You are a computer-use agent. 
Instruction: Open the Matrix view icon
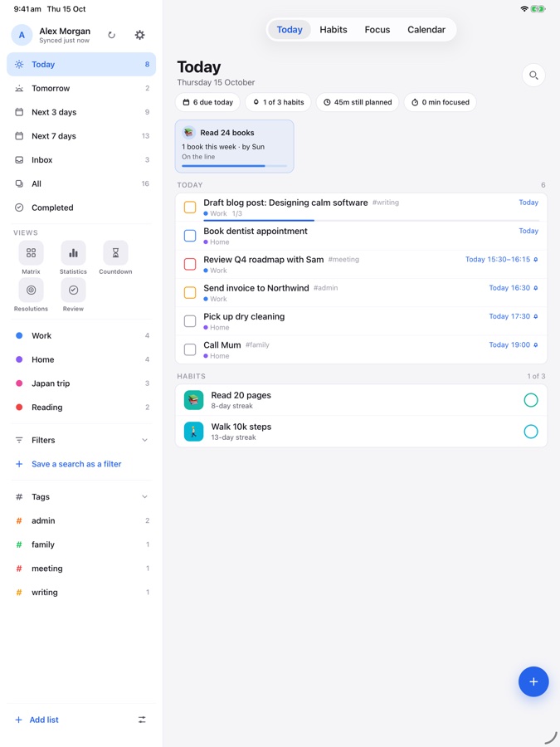[31, 252]
